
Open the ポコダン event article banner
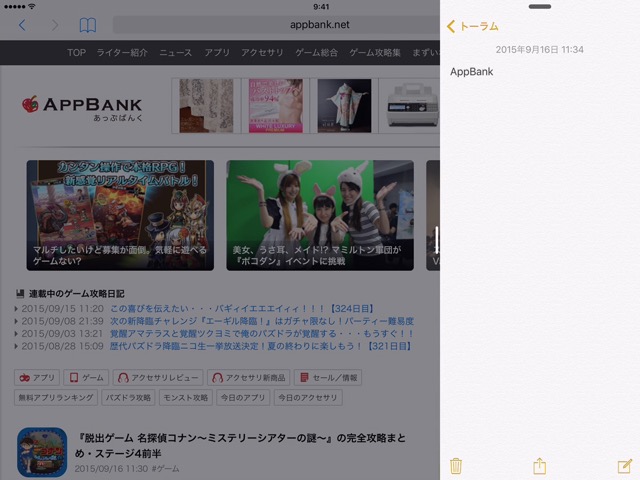tap(320, 215)
